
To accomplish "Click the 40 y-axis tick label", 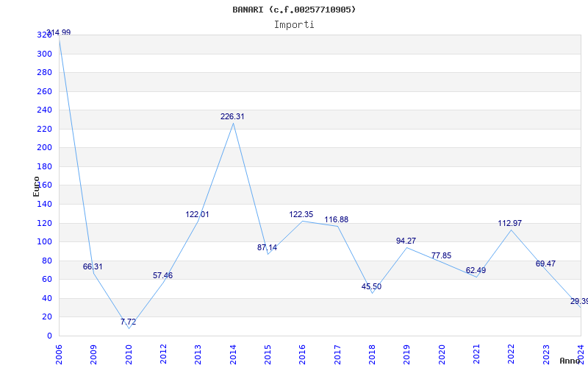I will tap(47, 298).
